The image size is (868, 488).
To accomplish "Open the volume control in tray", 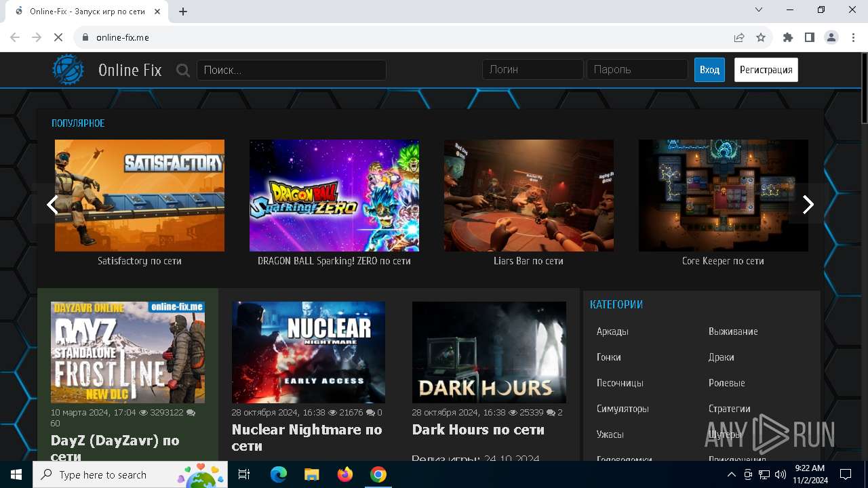I will click(x=780, y=474).
